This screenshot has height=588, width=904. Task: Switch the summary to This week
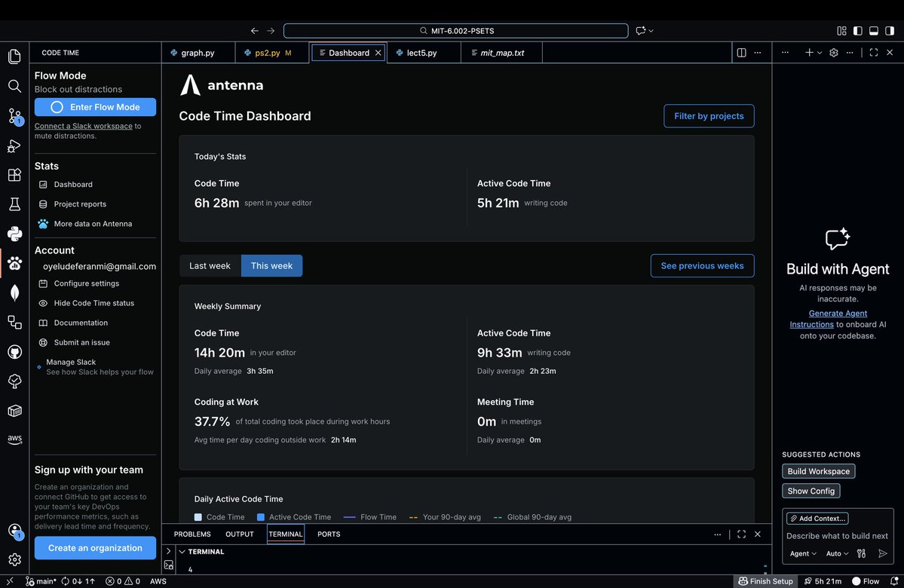pos(271,266)
